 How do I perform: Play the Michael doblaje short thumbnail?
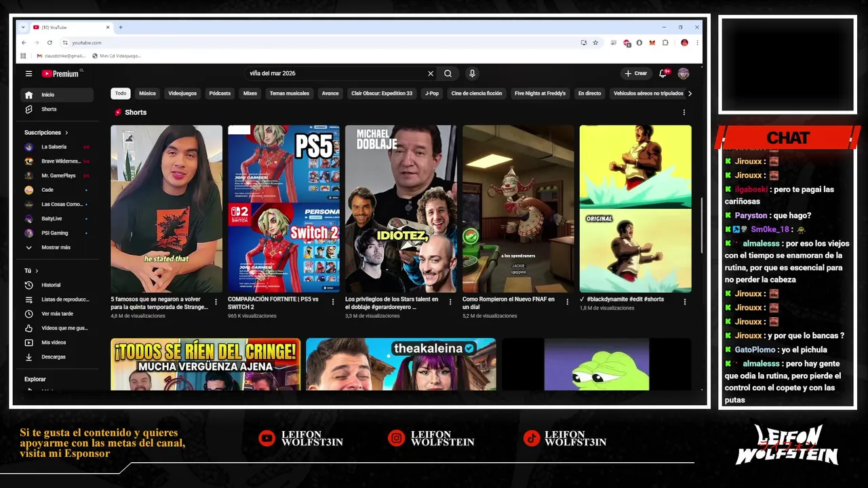pyautogui.click(x=401, y=209)
